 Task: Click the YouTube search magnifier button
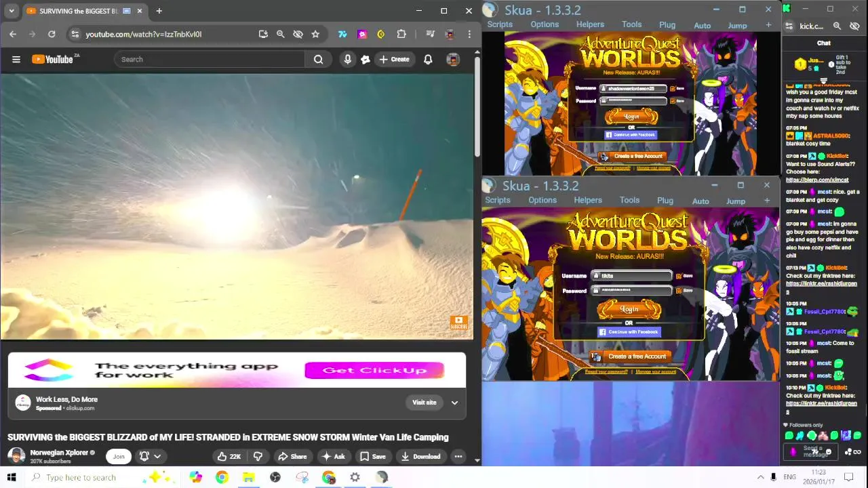318,59
